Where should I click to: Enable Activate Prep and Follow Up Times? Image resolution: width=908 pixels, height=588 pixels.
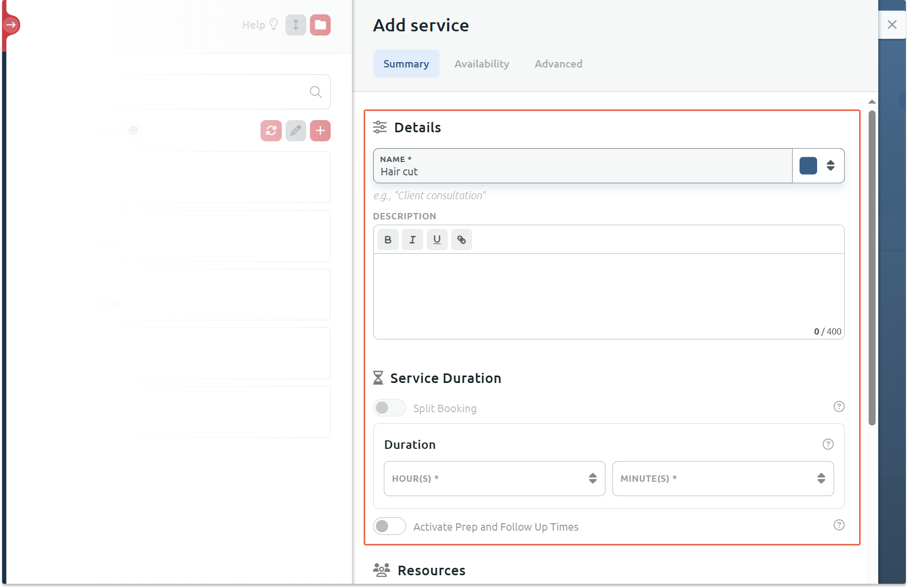pos(390,526)
